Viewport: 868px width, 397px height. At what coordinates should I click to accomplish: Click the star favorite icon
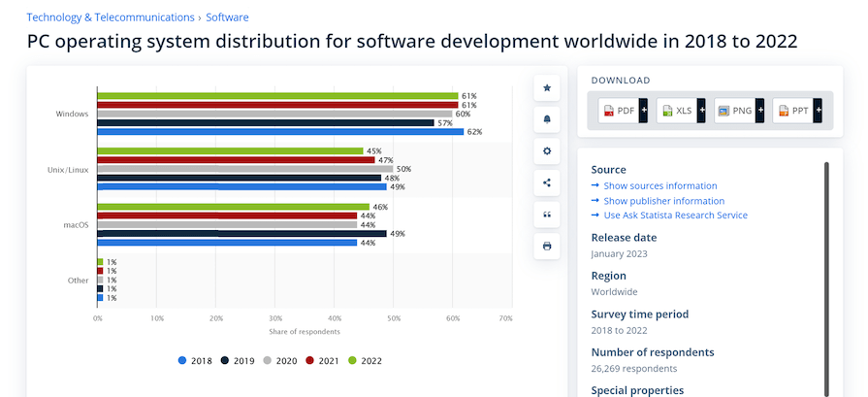(546, 88)
